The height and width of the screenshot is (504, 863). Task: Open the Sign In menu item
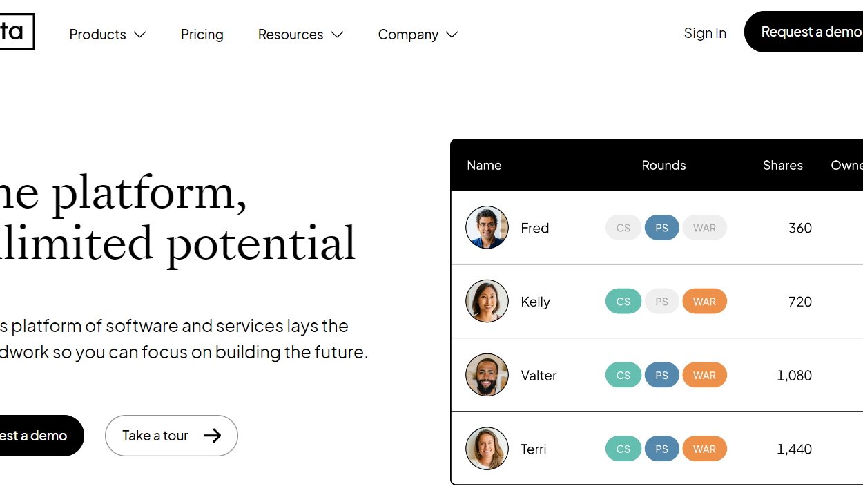(x=705, y=32)
